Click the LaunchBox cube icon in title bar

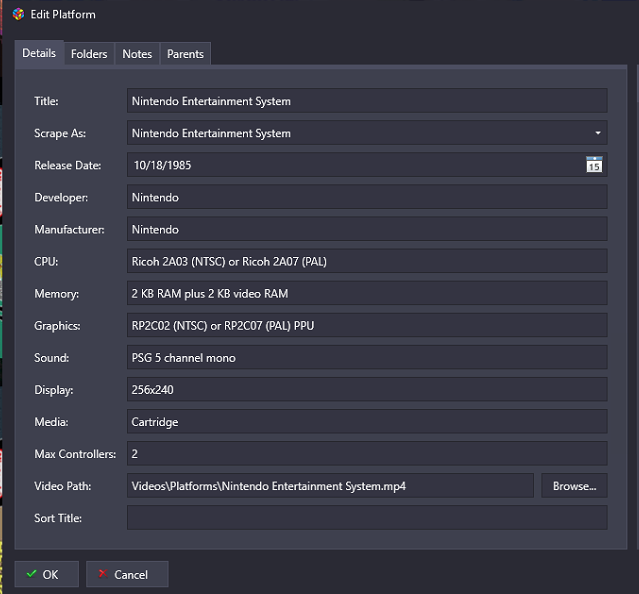tap(18, 14)
